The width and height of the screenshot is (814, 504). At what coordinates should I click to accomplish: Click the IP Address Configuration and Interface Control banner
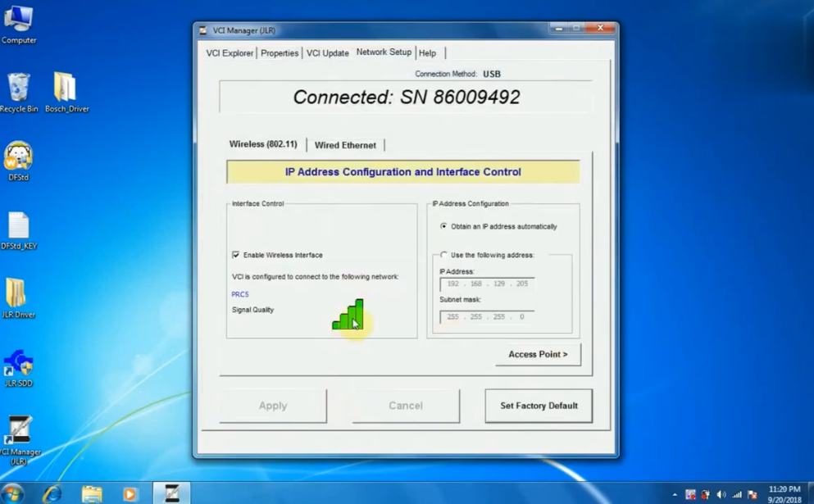click(402, 172)
